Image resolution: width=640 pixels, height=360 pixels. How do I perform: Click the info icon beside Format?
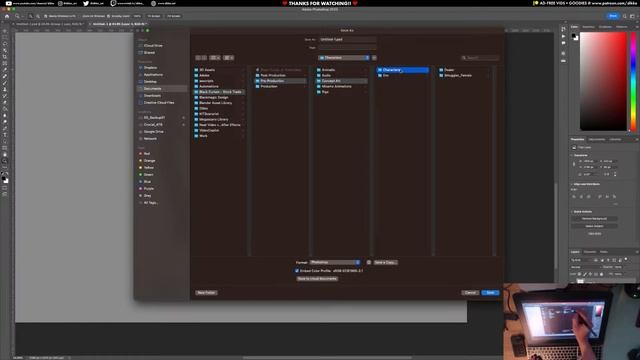pyautogui.click(x=369, y=262)
